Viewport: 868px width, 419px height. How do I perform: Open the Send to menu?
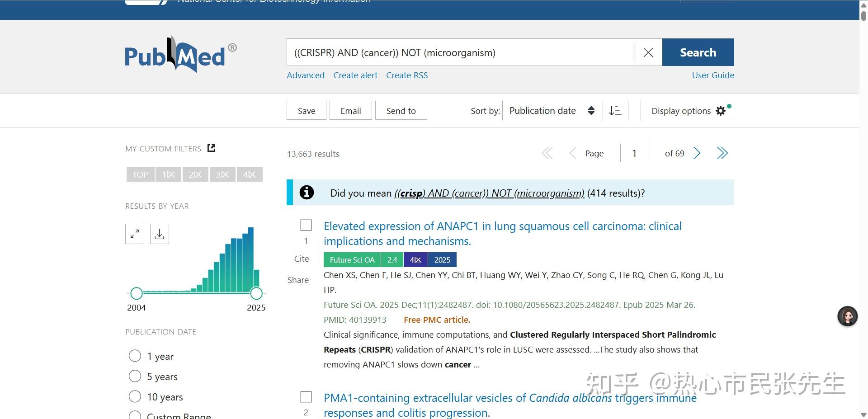click(x=401, y=110)
